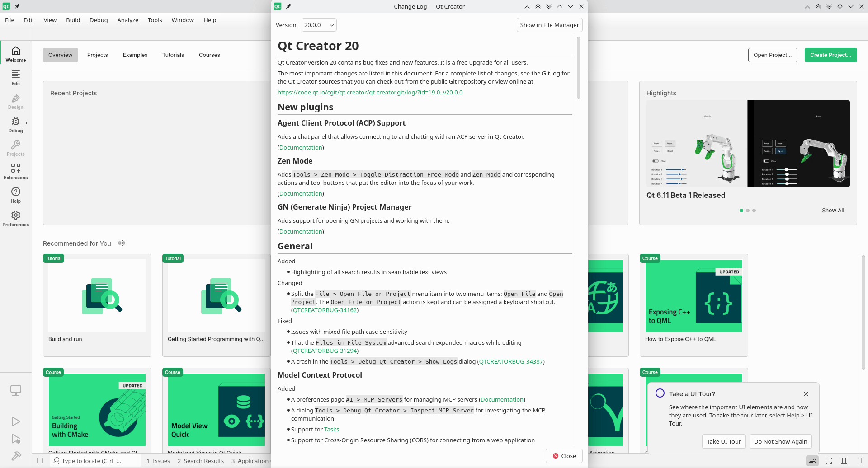The height and width of the screenshot is (468, 868).
Task: Click the Qt Creator logo in Change Log titlebar
Action: pos(278,6)
